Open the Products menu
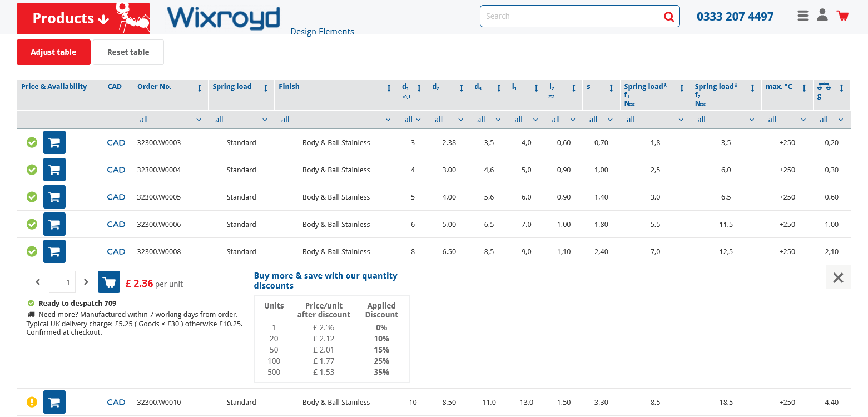The width and height of the screenshot is (868, 417). 71,18
